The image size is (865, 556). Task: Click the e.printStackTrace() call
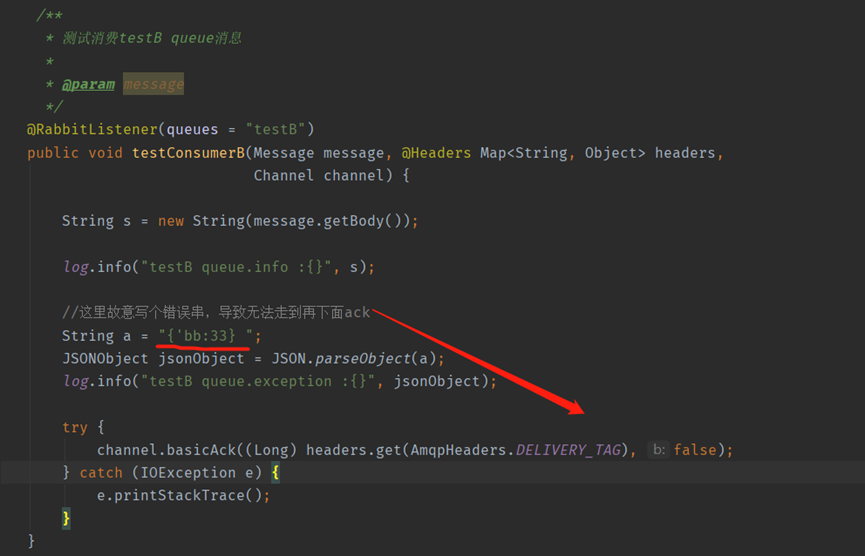[x=180, y=495]
